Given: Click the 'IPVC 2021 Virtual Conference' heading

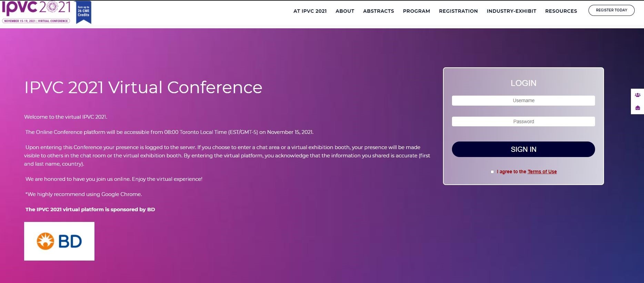Looking at the screenshot, I should tap(143, 87).
